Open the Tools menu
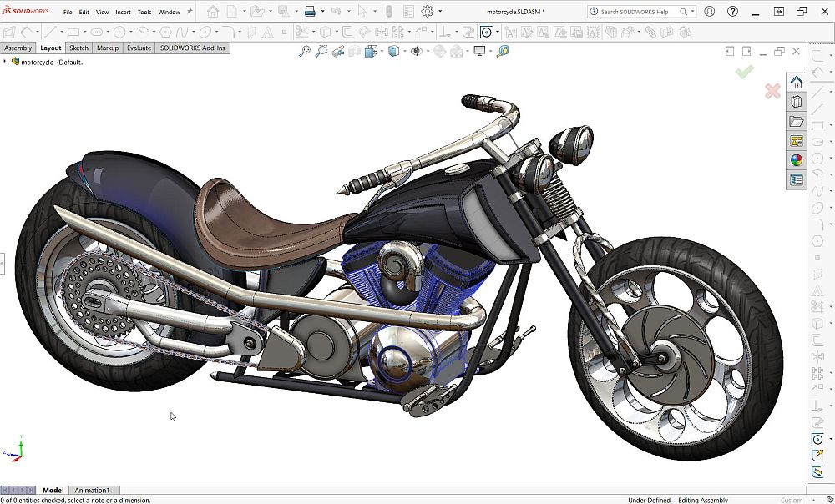The width and height of the screenshot is (835, 504). [144, 11]
